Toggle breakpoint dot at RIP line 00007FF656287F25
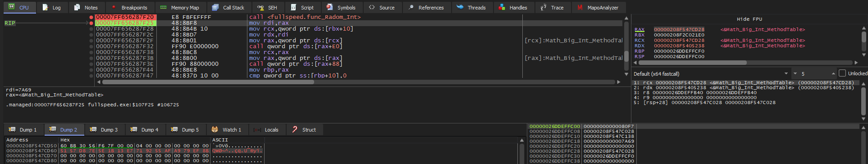Image resolution: width=868 pixels, height=164 pixels. coord(91,23)
